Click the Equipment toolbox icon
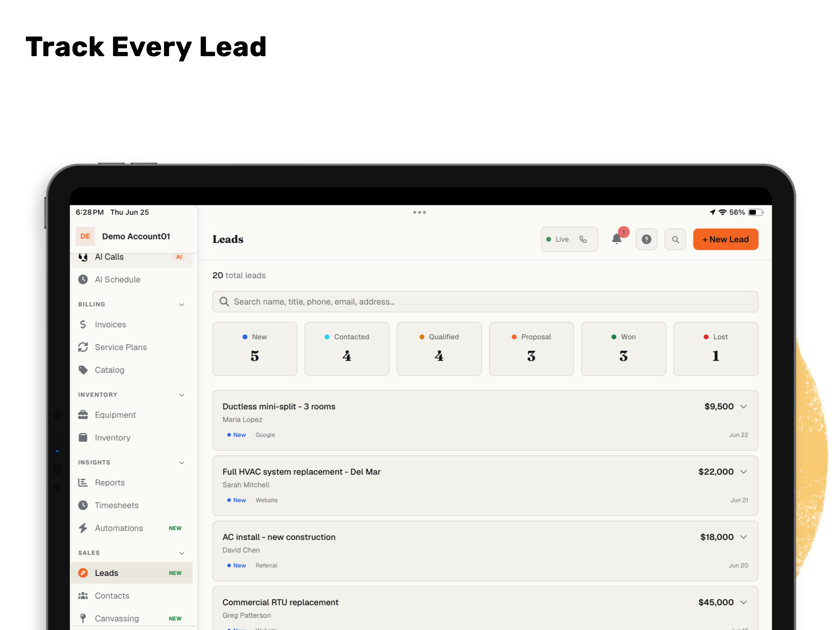 pyautogui.click(x=83, y=415)
